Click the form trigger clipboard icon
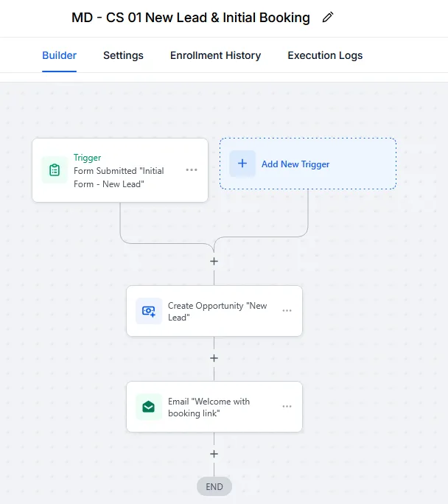The image size is (448, 504). click(55, 170)
